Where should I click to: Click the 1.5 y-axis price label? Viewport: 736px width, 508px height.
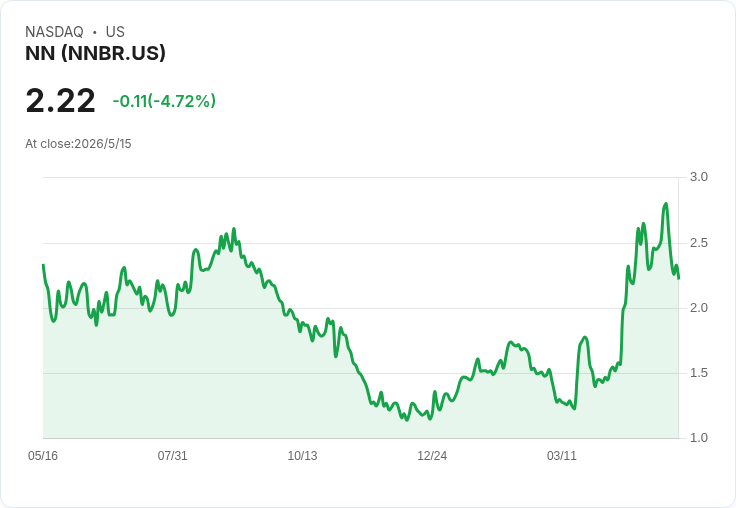coord(698,373)
